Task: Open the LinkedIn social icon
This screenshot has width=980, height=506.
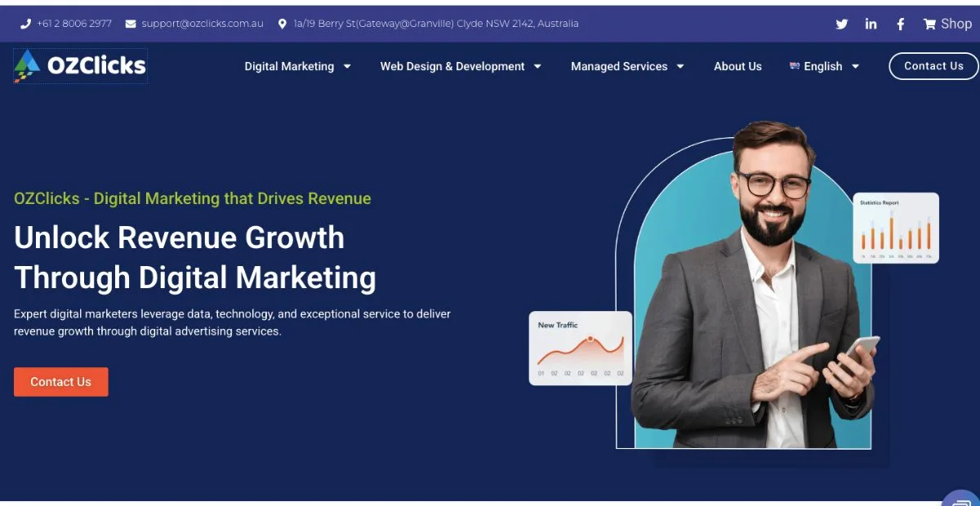Action: pos(871,24)
